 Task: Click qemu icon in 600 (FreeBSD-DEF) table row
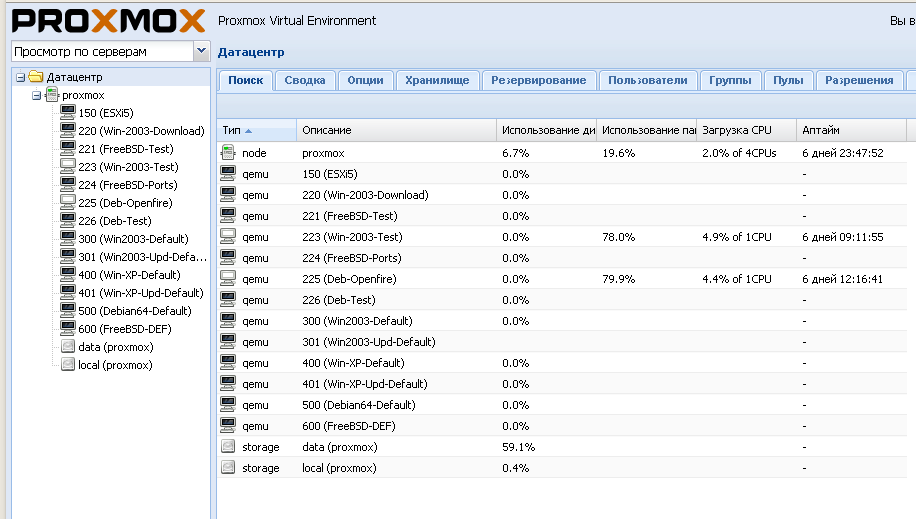[228, 425]
